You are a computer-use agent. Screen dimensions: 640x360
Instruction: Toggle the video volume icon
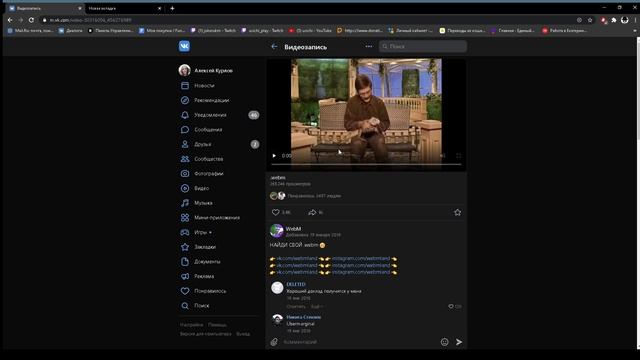(x=443, y=156)
